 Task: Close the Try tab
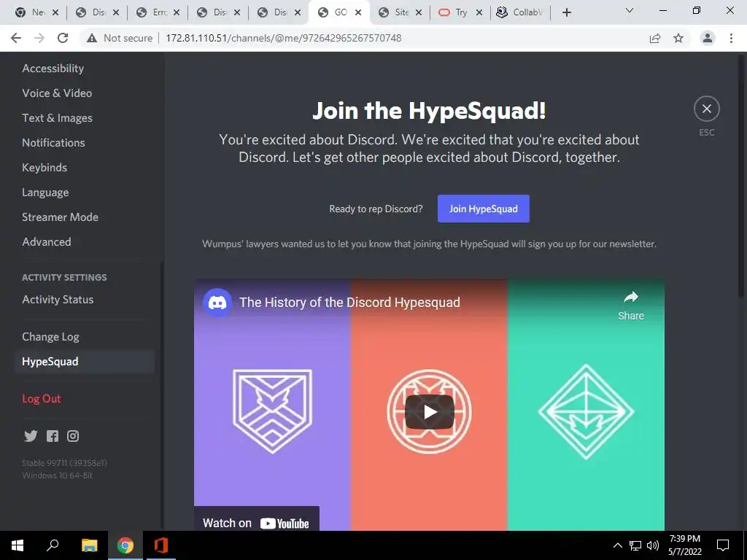point(479,12)
